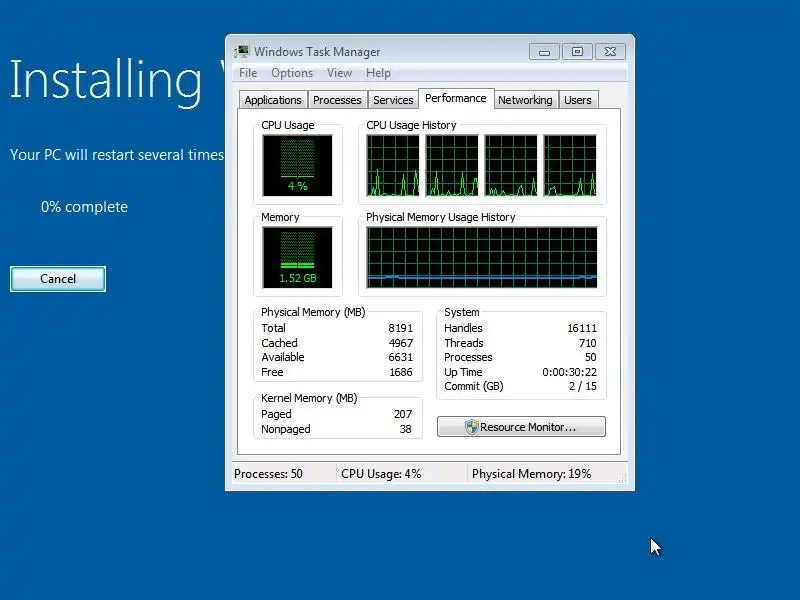This screenshot has width=800, height=600.
Task: Open the Help menu
Action: click(378, 73)
